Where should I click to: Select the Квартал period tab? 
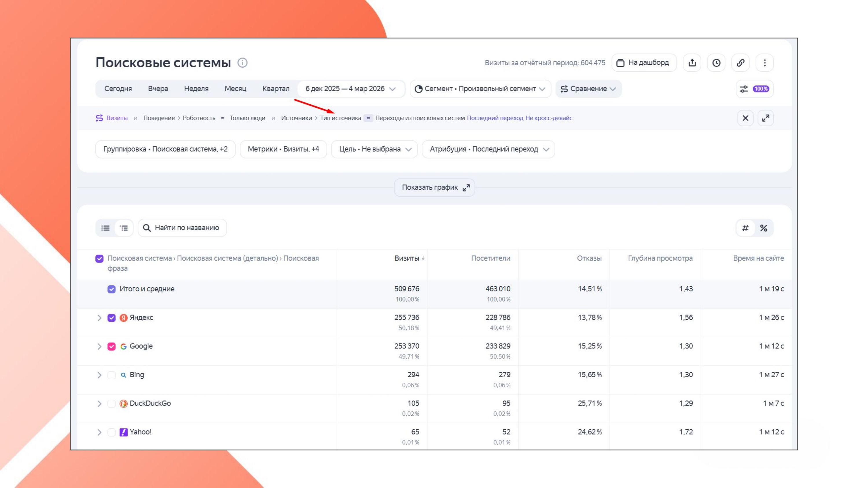coord(276,89)
